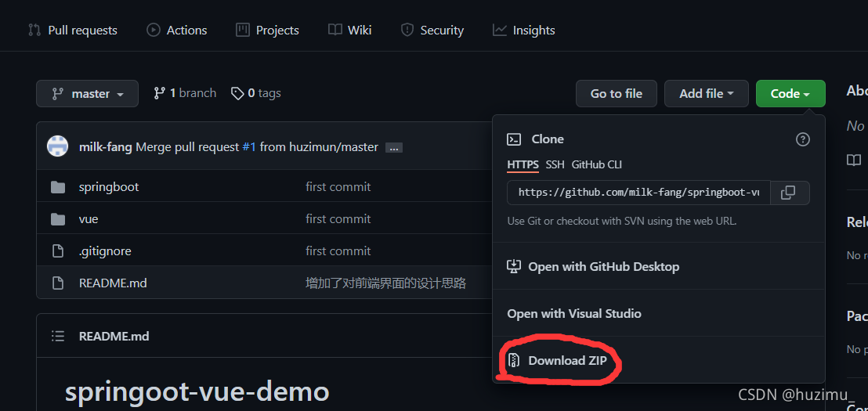Open the Projects tab
868x411 pixels.
coord(267,30)
